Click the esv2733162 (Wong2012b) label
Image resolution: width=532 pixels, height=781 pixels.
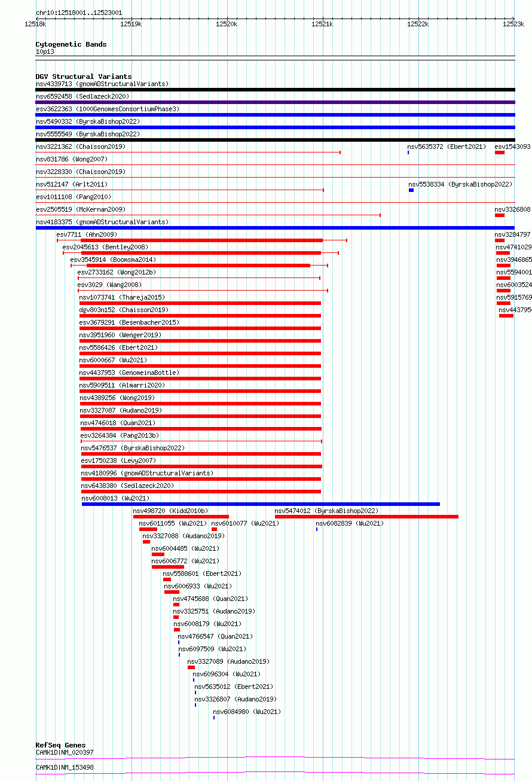click(117, 272)
